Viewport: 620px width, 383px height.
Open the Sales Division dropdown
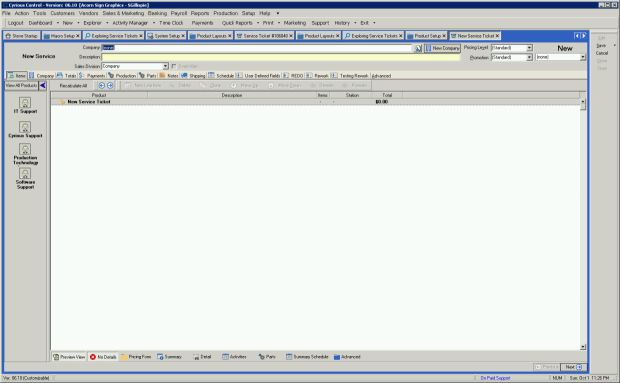[165, 66]
